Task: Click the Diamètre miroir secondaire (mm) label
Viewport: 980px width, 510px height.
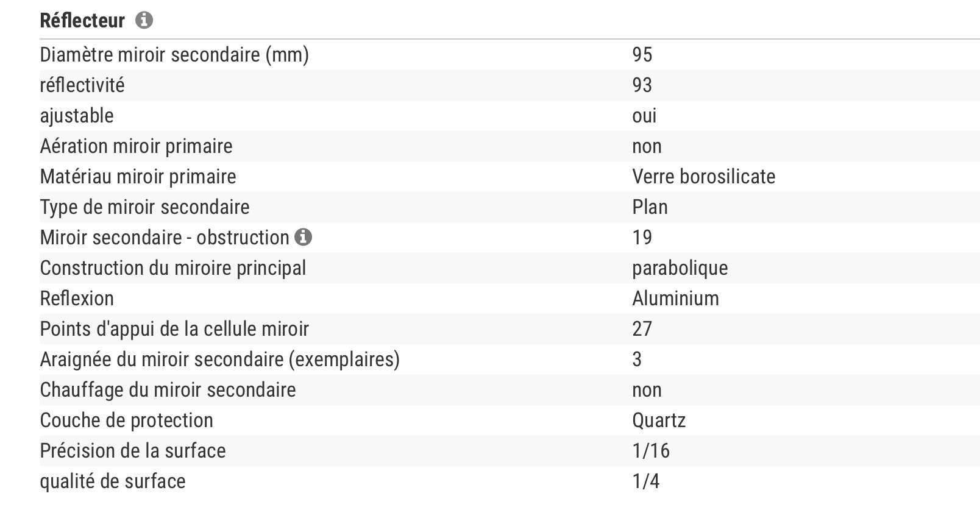Action: click(x=174, y=55)
